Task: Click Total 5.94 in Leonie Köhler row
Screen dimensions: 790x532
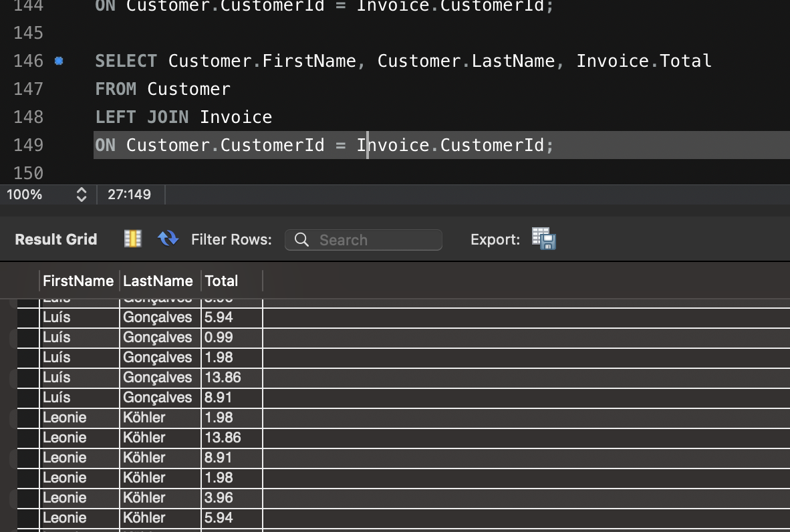Action: click(232, 518)
